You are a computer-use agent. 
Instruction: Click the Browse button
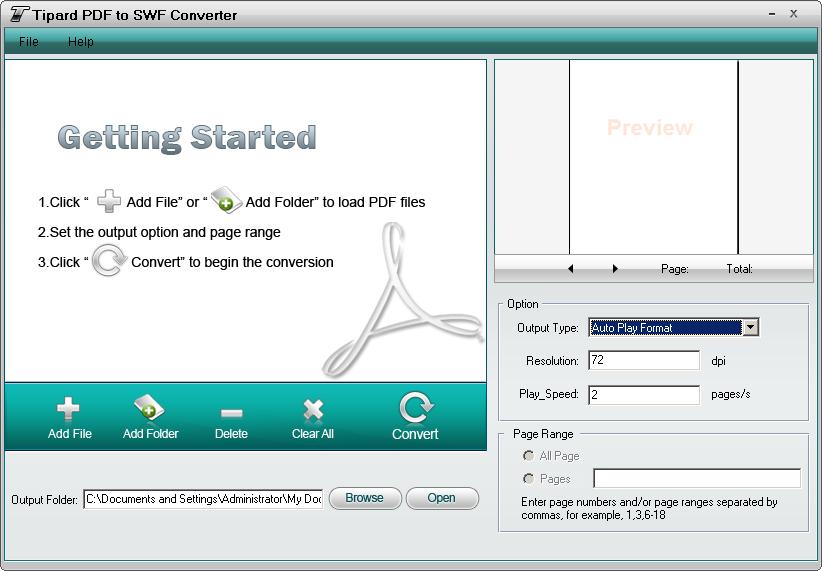[365, 498]
